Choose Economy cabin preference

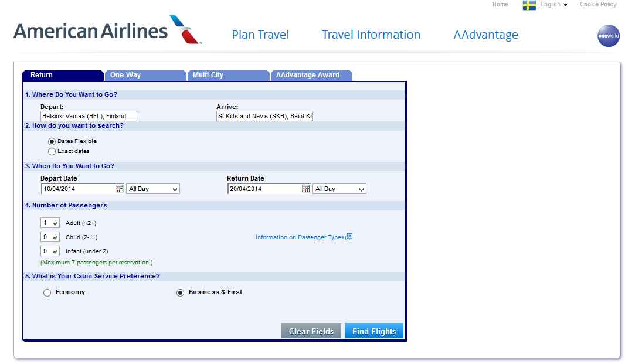47,292
